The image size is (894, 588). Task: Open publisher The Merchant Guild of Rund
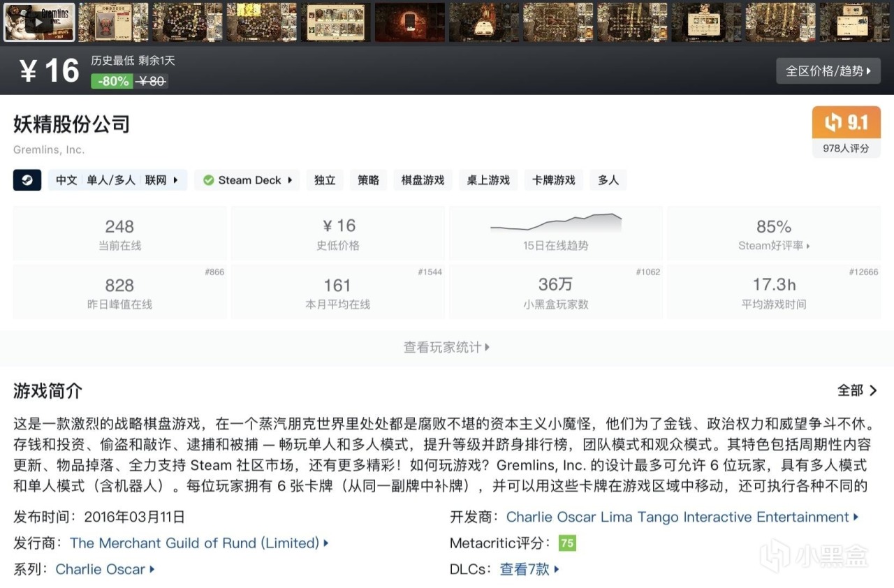[x=199, y=543]
